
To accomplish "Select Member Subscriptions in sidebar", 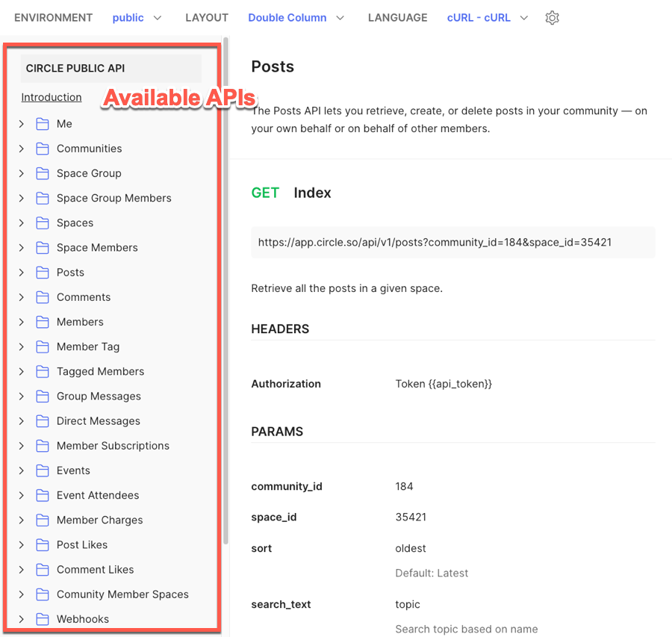I will (x=113, y=446).
